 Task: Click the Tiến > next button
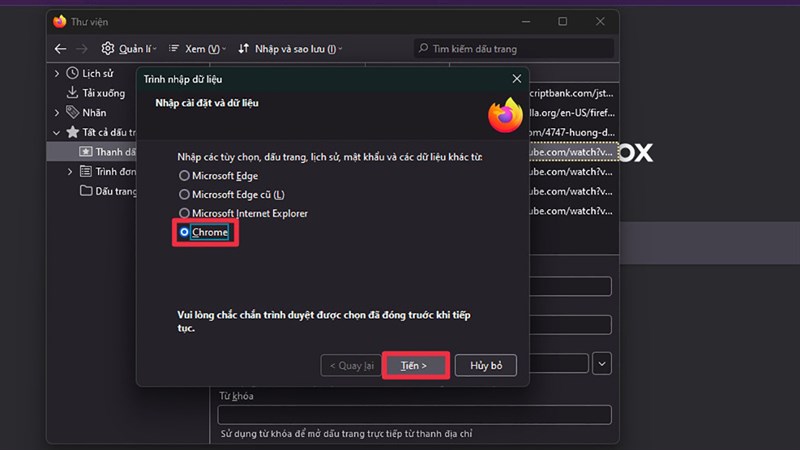click(415, 365)
